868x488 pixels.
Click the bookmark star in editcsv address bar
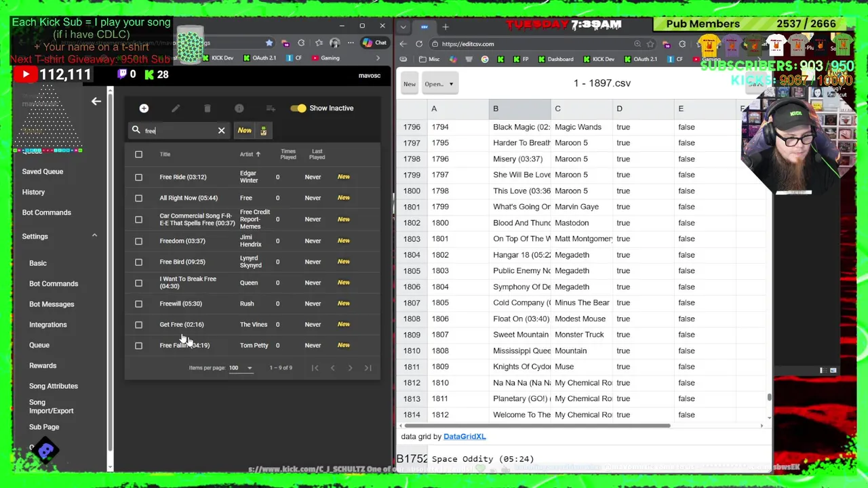(650, 44)
